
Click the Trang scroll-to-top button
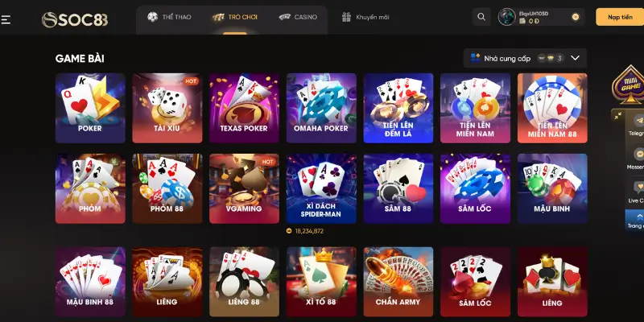[x=635, y=220]
